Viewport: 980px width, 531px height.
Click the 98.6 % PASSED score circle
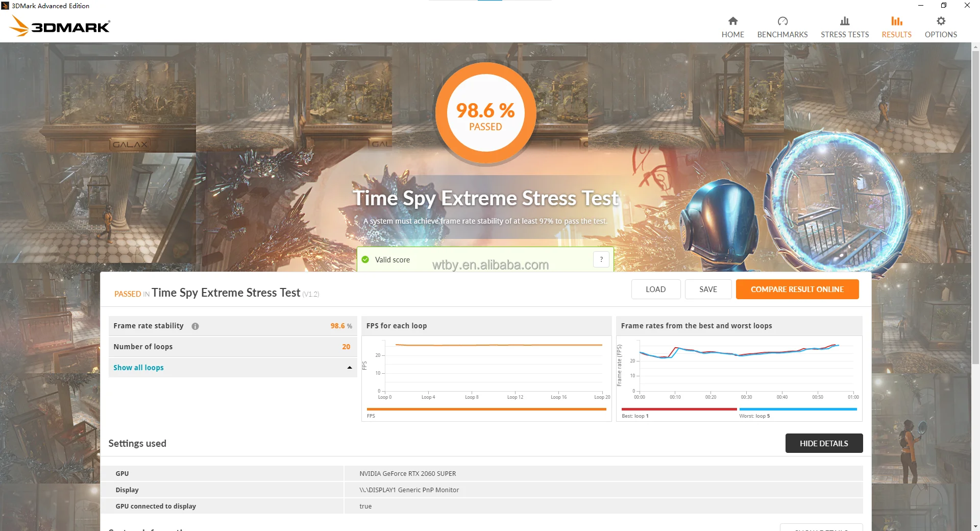(485, 113)
